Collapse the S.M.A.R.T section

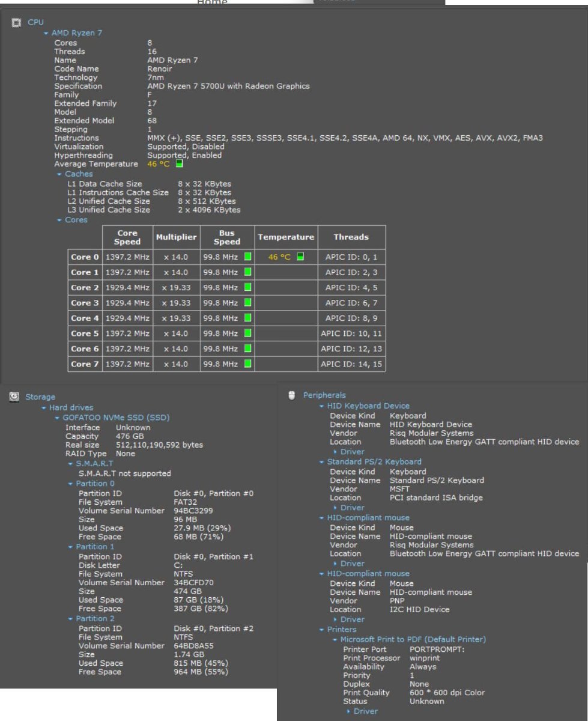(70, 464)
